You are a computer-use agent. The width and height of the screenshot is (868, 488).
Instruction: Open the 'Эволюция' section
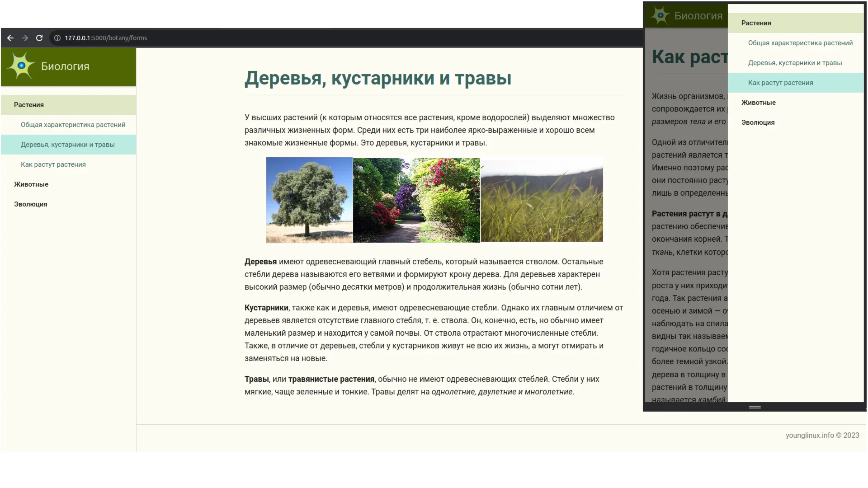(30, 204)
